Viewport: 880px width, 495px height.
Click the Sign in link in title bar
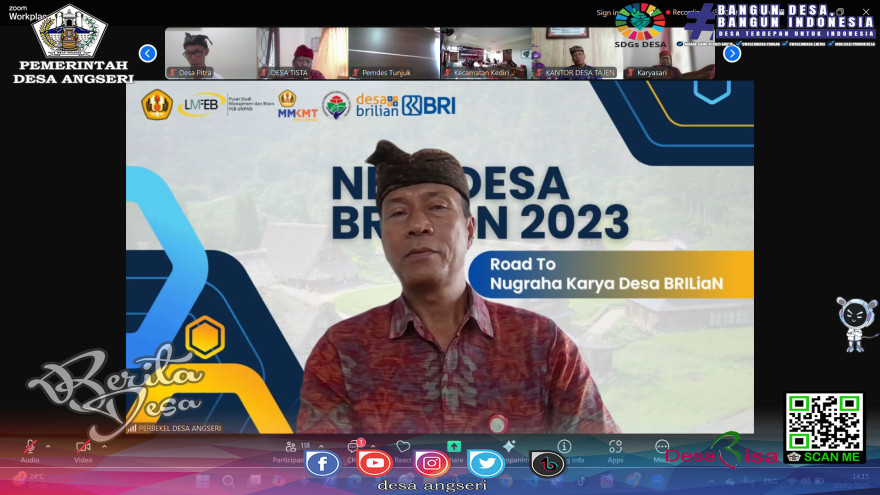pyautogui.click(x=606, y=12)
